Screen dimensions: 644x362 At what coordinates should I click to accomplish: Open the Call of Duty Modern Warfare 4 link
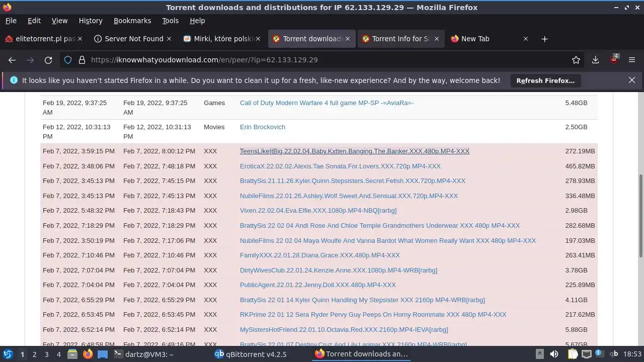(327, 103)
